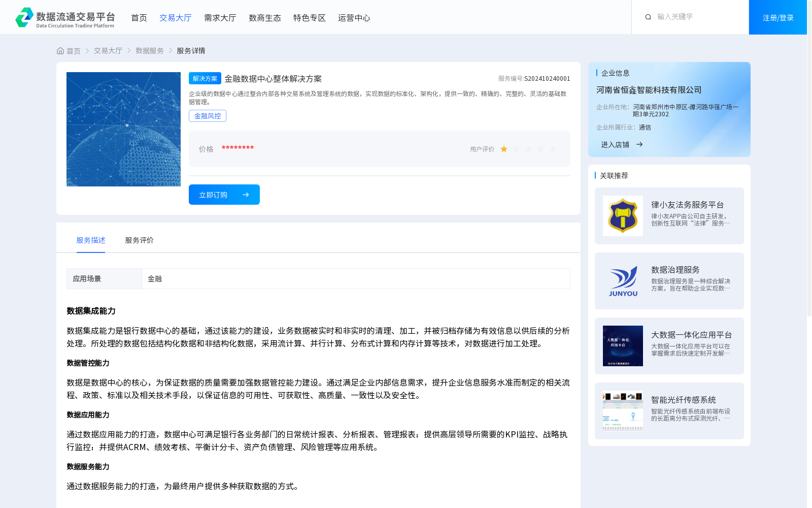Click the 立即订购 button
Screen dimensions: 812x508
coord(224,195)
